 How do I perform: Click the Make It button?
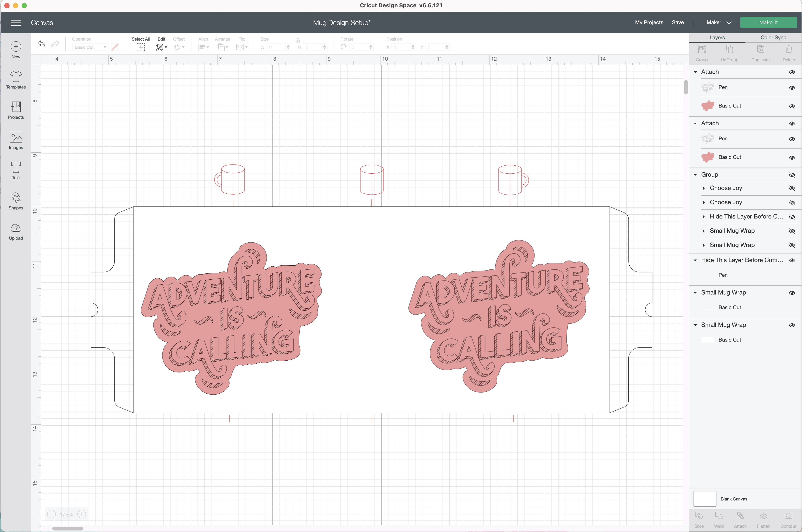pyautogui.click(x=768, y=22)
